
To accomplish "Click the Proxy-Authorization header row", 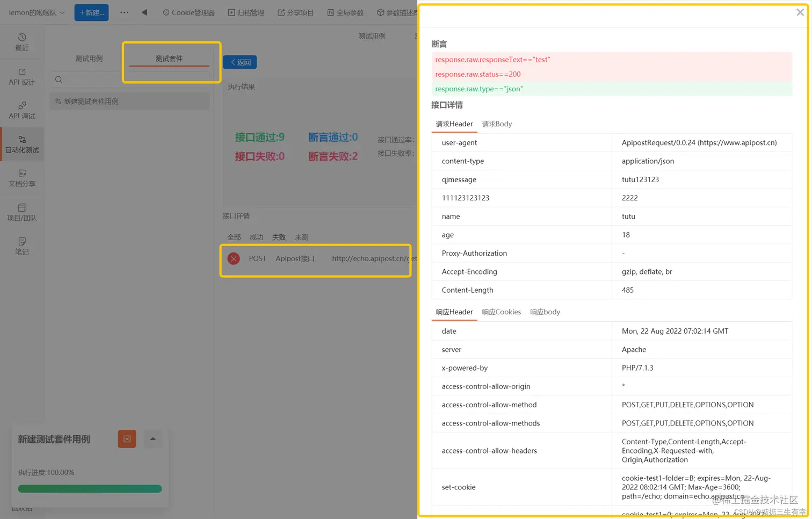I will click(x=612, y=254).
